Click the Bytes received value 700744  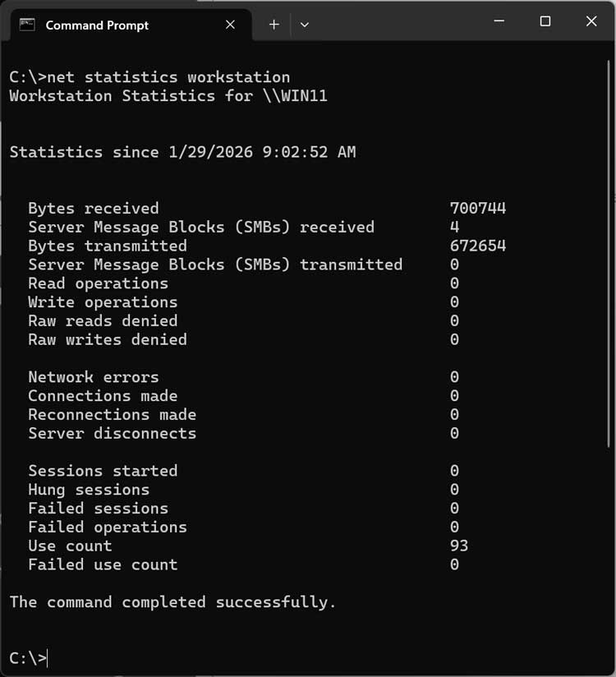coord(479,208)
